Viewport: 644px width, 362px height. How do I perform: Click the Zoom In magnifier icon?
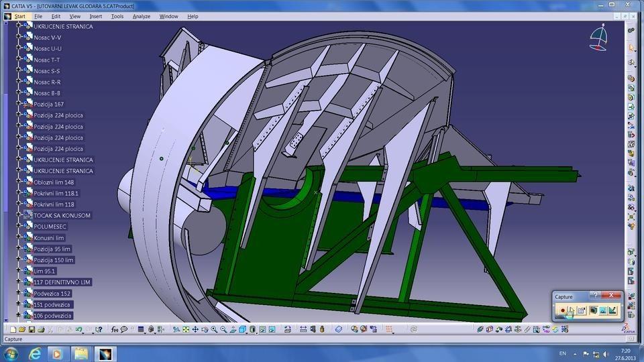point(214,329)
